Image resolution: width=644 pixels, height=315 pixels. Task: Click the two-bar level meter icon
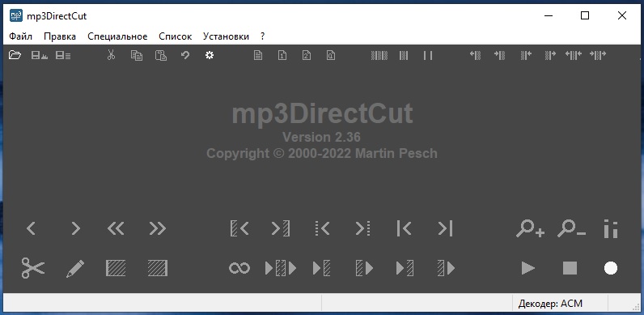tap(611, 229)
